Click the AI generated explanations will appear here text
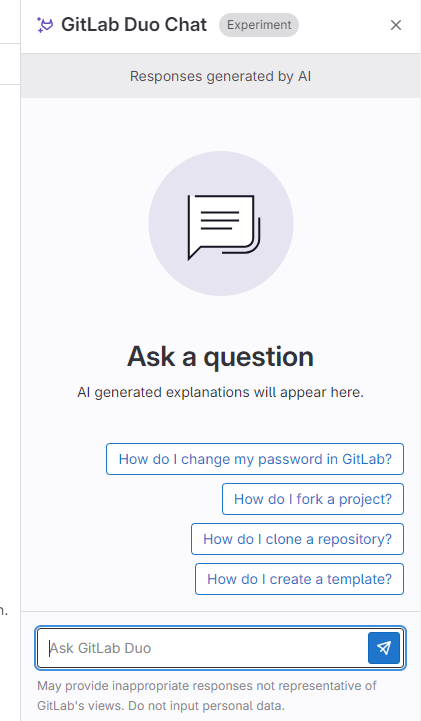This screenshot has height=721, width=421. pyautogui.click(x=221, y=392)
